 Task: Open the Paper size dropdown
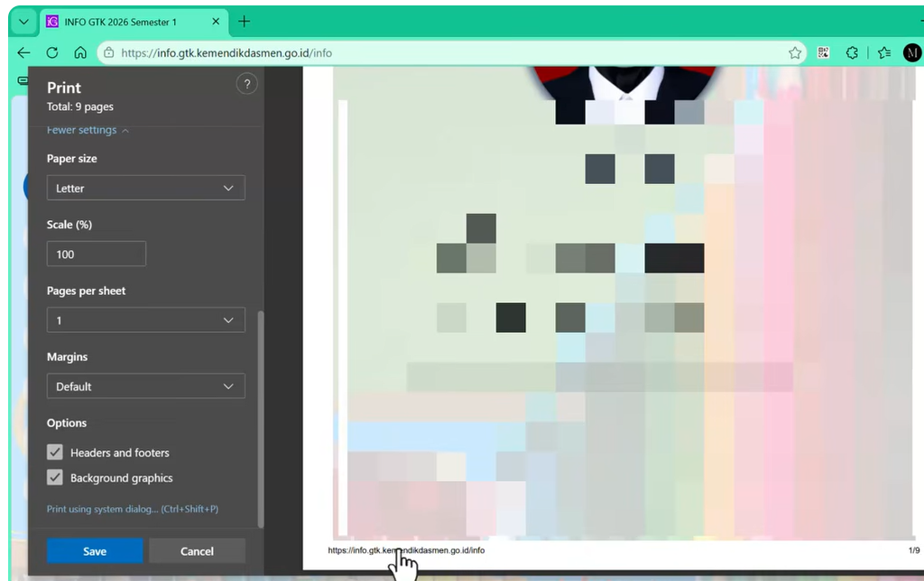click(x=145, y=188)
